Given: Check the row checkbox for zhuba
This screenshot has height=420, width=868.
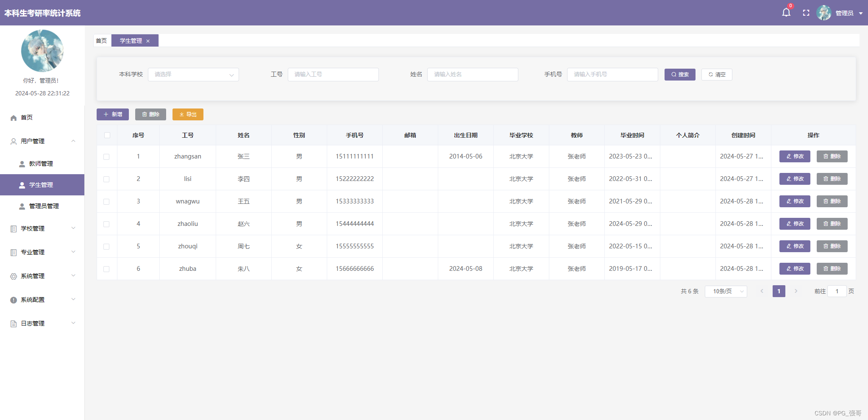Looking at the screenshot, I should coord(106,269).
